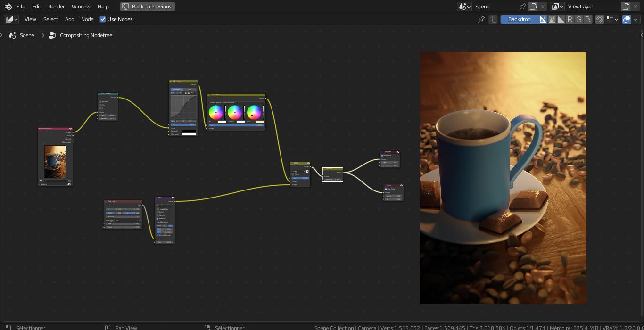The height and width of the screenshot is (330, 644).
Task: Go to parent node tree
Action: pos(493,19)
